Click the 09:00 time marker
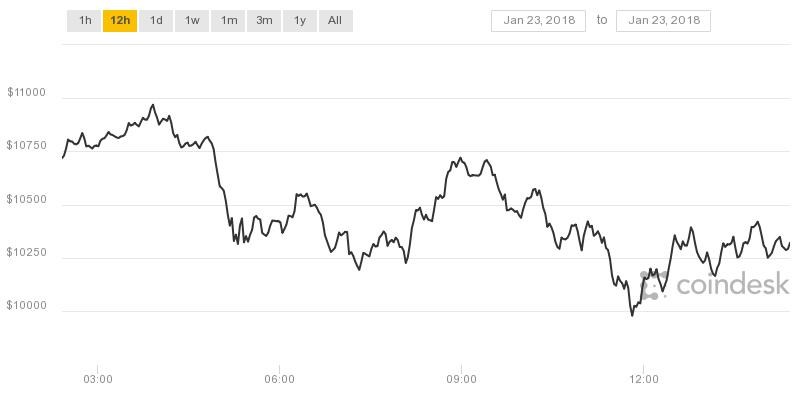Viewport: 800px width, 400px height. point(461,379)
